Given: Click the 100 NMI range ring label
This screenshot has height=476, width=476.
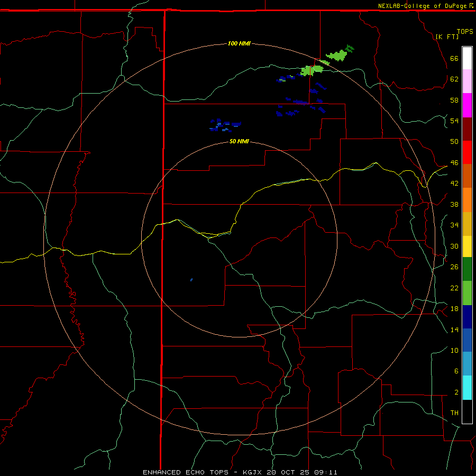Looking at the screenshot, I should coord(239,43).
